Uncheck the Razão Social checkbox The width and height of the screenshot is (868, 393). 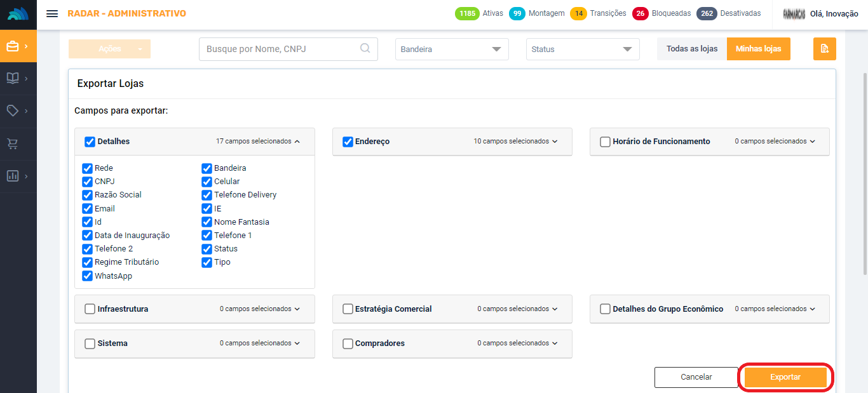88,195
